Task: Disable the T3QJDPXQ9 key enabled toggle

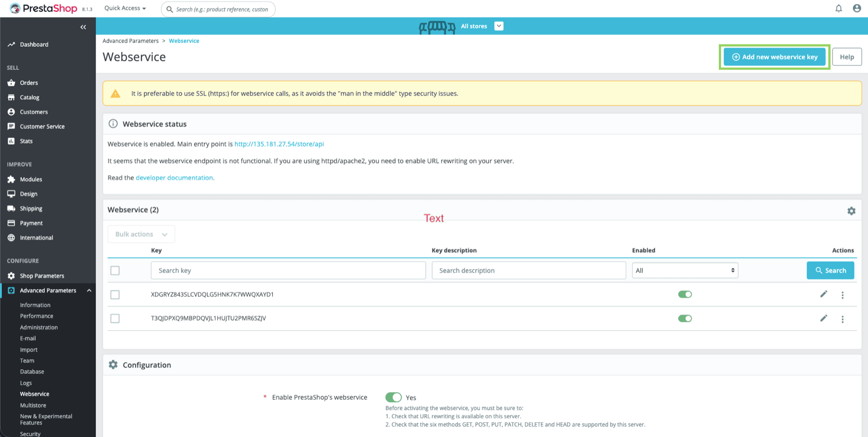Action: tap(685, 318)
